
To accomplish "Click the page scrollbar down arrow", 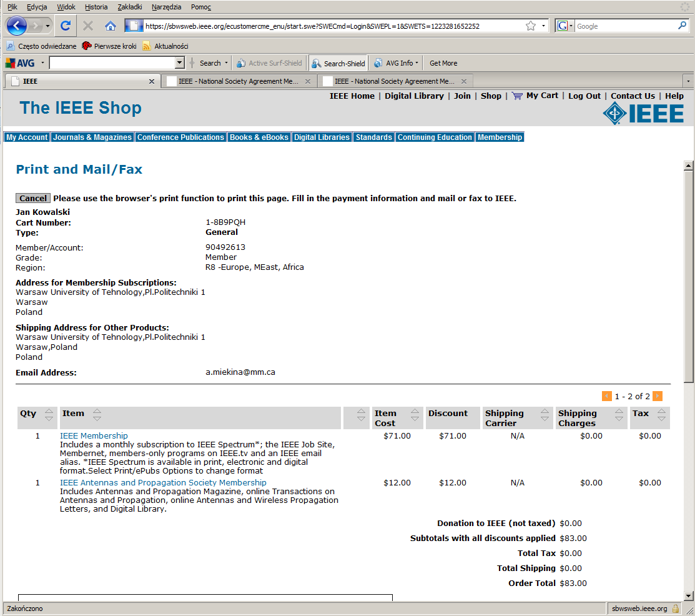I will 688,595.
